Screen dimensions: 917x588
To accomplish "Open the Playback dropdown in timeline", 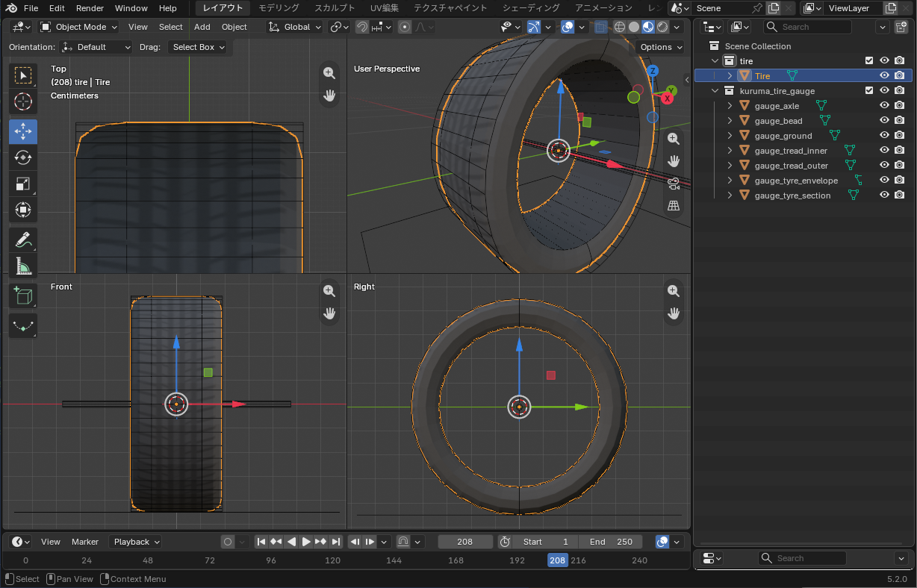I will tap(135, 542).
